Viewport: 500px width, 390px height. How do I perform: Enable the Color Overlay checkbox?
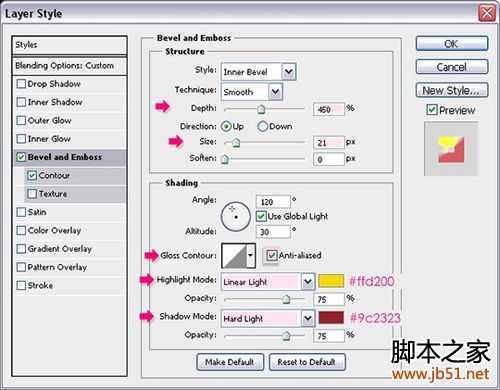pos(21,230)
